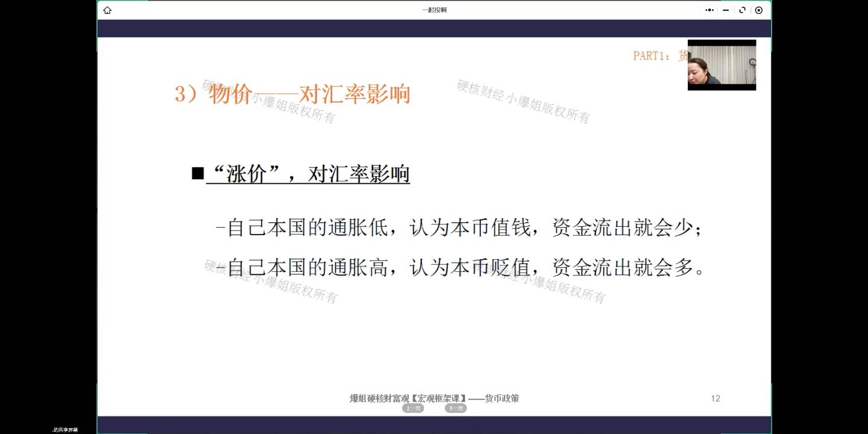The width and height of the screenshot is (868, 434).
Task: Click the line about 通胀高 本币贬值
Action: tap(460, 267)
